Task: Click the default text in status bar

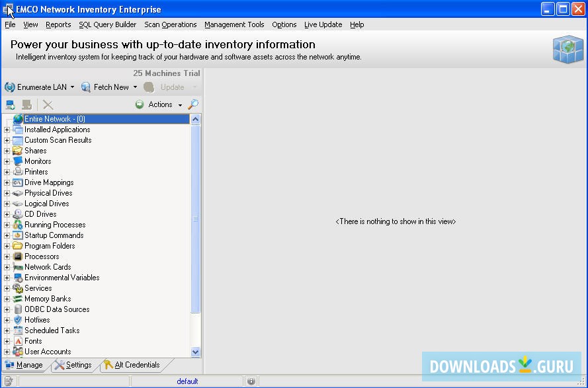Action: pos(187,381)
